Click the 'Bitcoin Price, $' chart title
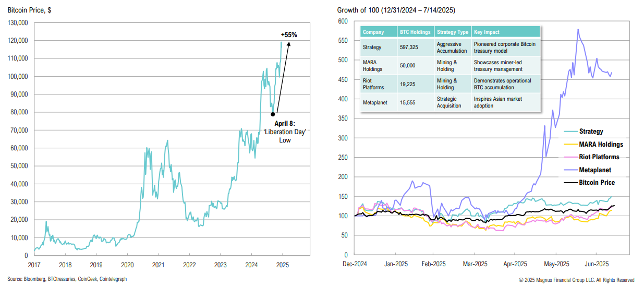The image size is (644, 285). 29,9
